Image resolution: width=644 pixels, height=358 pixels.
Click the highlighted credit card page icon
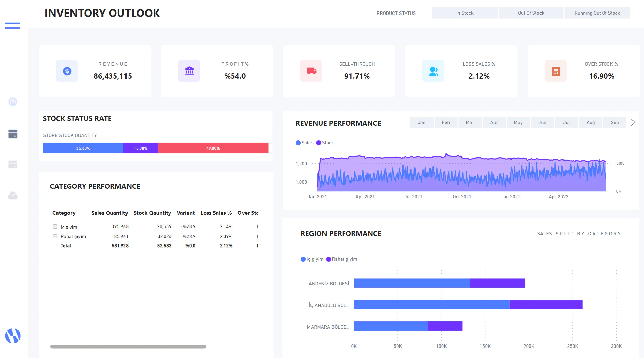pyautogui.click(x=13, y=134)
